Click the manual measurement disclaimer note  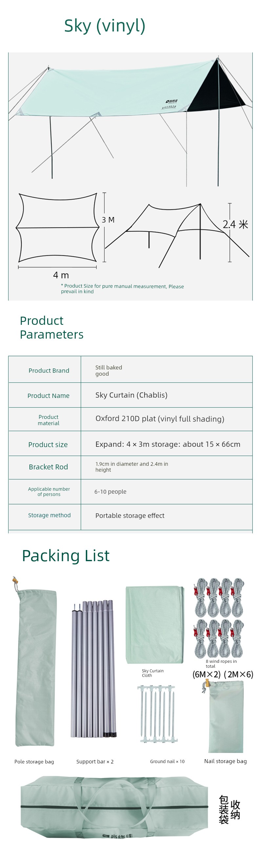(122, 289)
